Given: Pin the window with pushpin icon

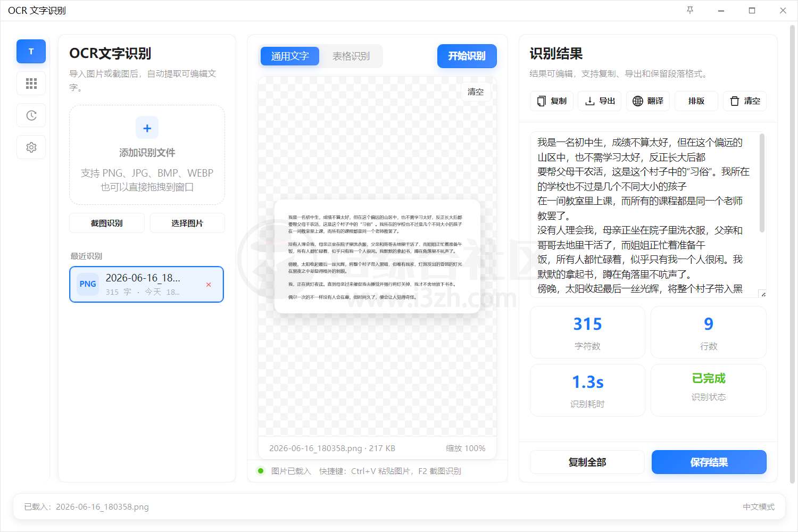Looking at the screenshot, I should pyautogui.click(x=690, y=10).
